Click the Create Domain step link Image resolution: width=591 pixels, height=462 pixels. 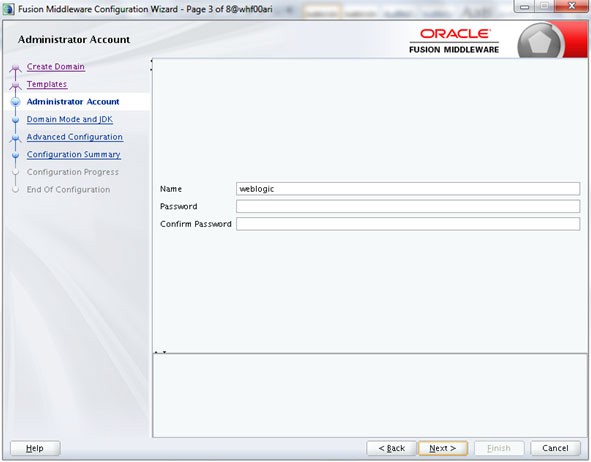click(x=56, y=67)
